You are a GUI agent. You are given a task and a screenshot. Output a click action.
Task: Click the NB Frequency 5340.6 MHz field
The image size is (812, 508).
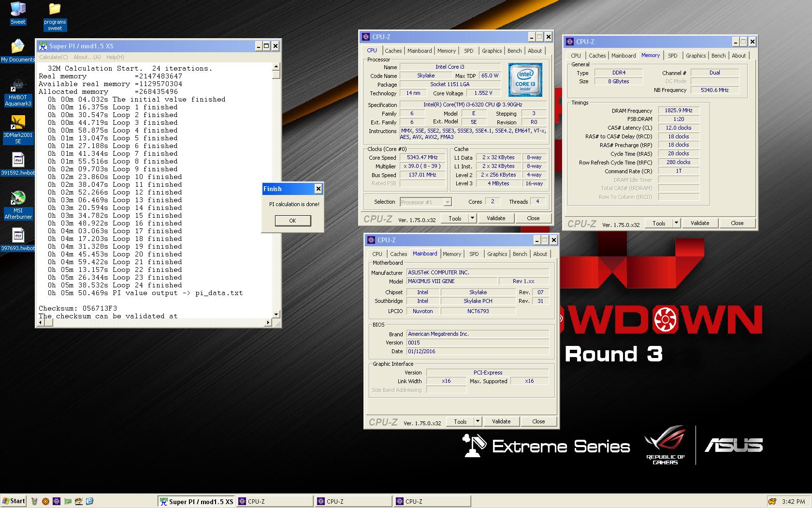[x=714, y=90]
